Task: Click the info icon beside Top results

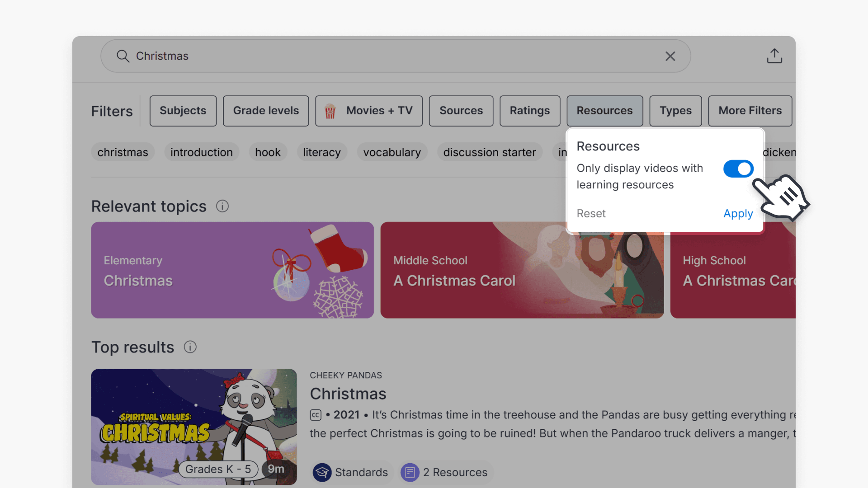Action: pyautogui.click(x=190, y=347)
